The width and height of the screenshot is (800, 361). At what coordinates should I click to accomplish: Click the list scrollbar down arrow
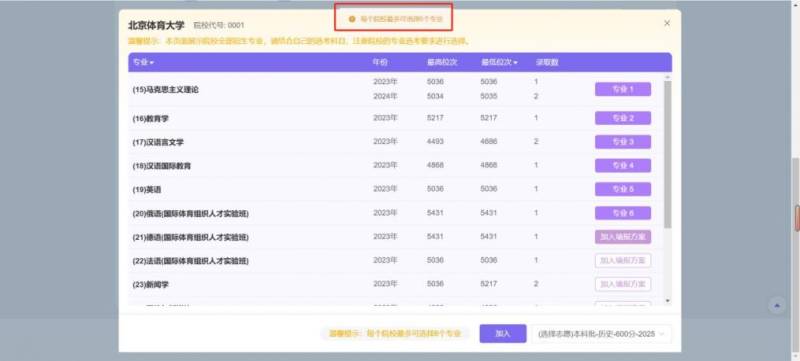coord(667,301)
